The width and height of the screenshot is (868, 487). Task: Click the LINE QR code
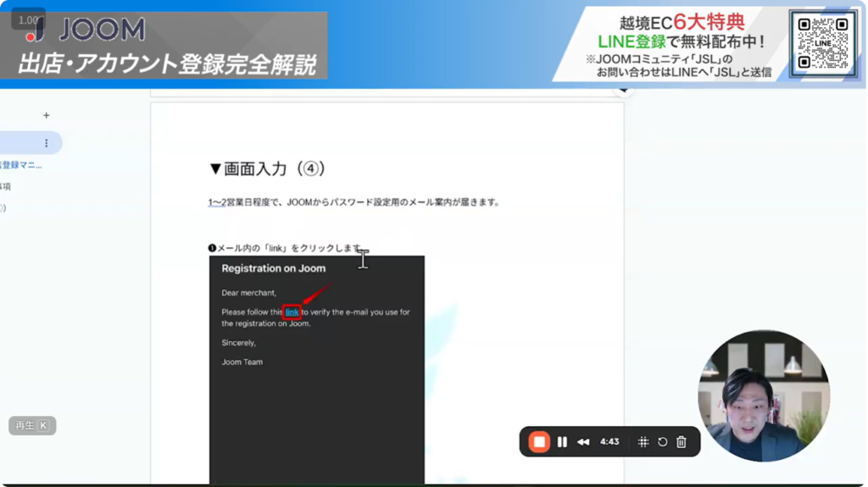click(822, 43)
